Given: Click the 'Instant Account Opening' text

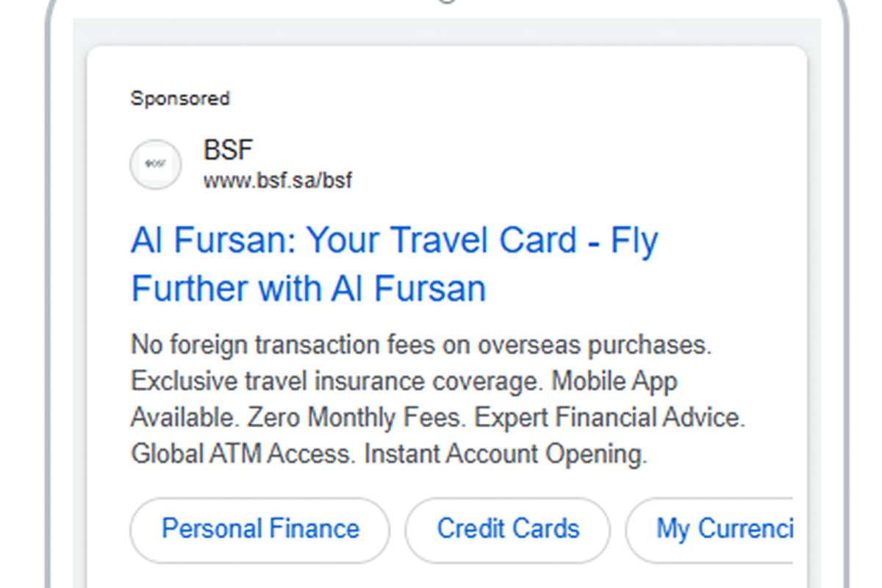Looking at the screenshot, I should 506,454.
